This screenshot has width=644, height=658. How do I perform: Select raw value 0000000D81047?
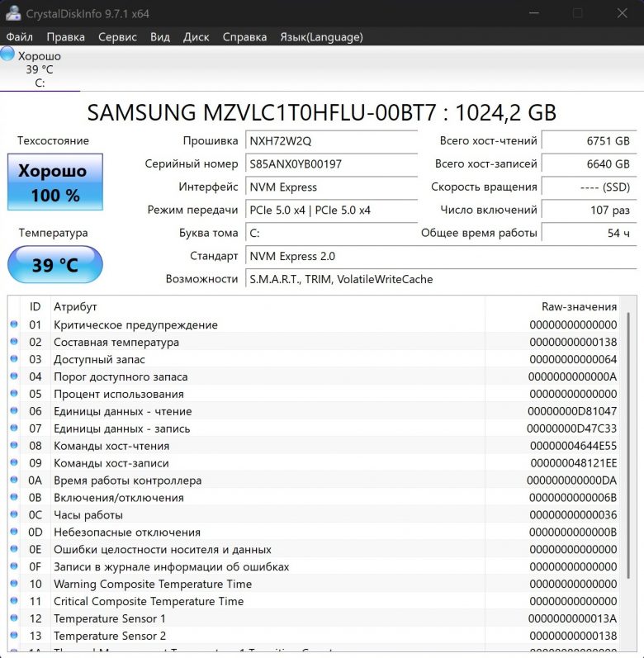pos(572,411)
